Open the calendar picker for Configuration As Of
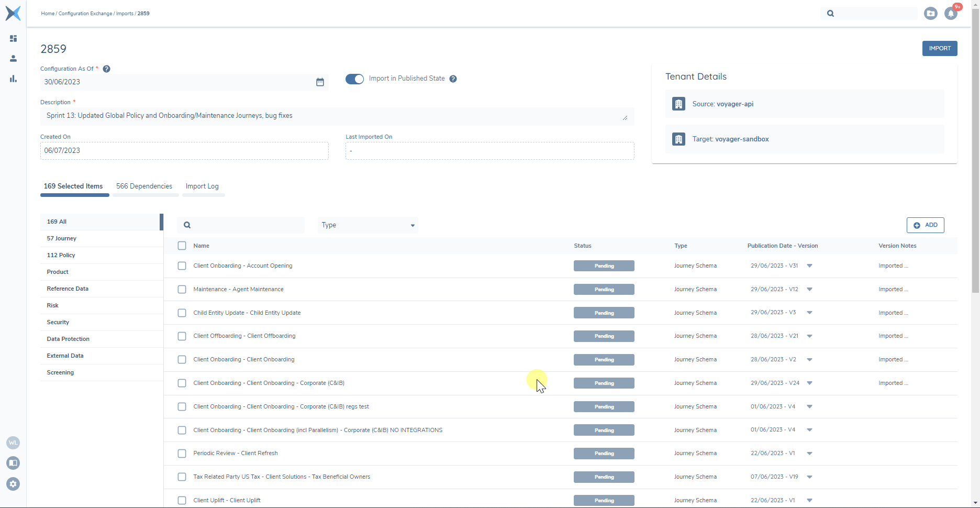The image size is (980, 508). pyautogui.click(x=320, y=82)
